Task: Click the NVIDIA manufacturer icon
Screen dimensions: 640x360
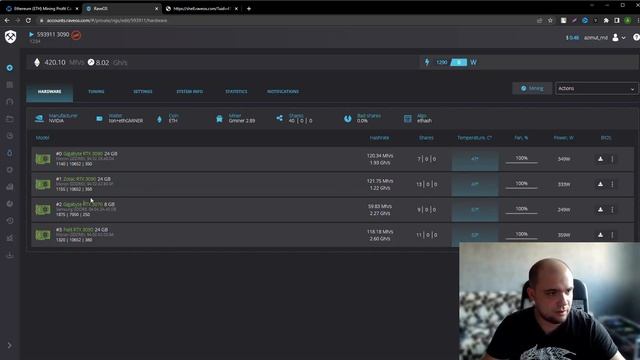Action: pos(40,118)
